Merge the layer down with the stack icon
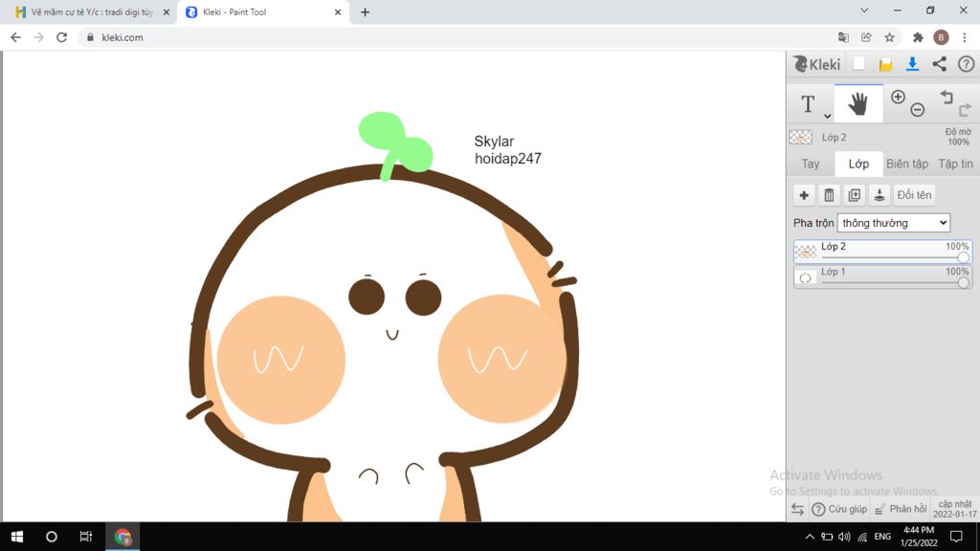This screenshot has width=980, height=551. [x=880, y=195]
